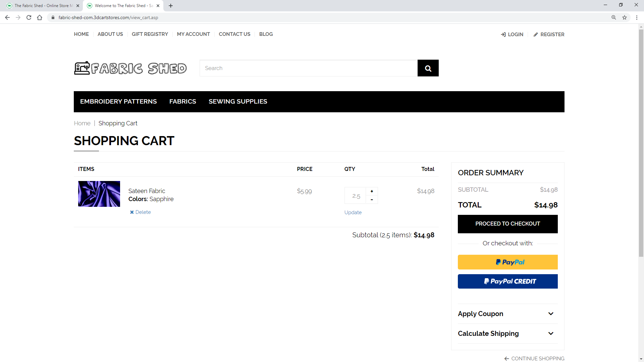The width and height of the screenshot is (644, 362).
Task: Click the Sateen Fabric thumbnail image
Action: 99,194
